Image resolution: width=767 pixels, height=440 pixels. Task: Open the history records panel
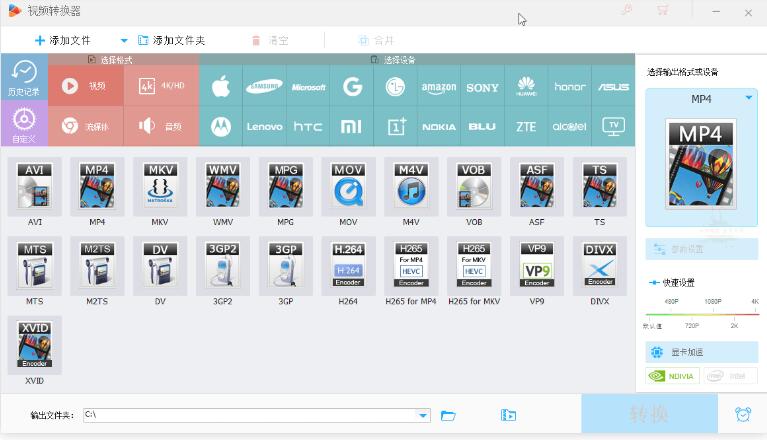(x=23, y=76)
